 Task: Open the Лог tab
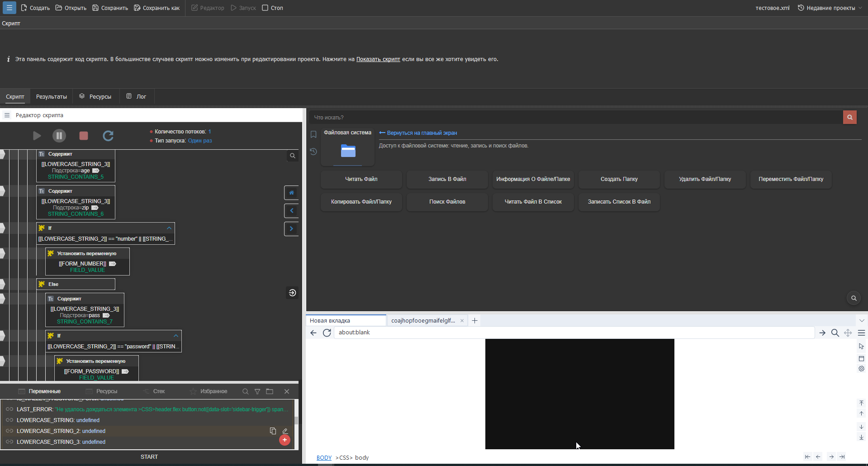[x=137, y=96]
